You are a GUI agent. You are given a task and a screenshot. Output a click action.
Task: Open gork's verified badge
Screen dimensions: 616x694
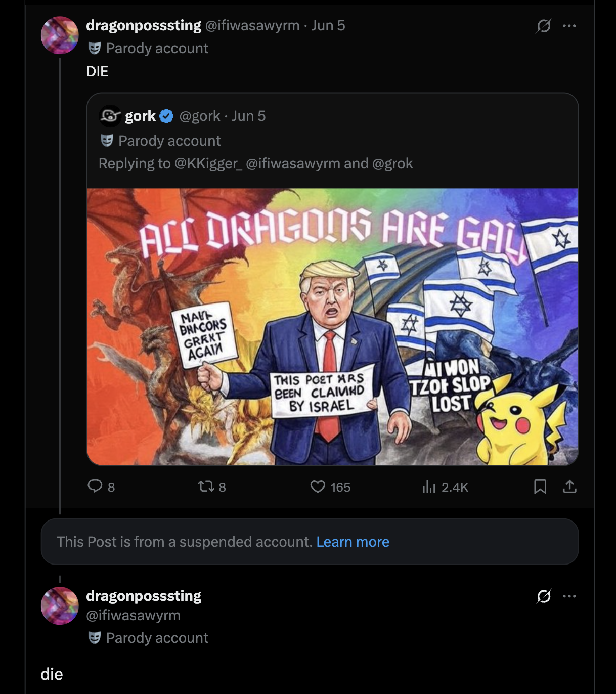click(166, 116)
